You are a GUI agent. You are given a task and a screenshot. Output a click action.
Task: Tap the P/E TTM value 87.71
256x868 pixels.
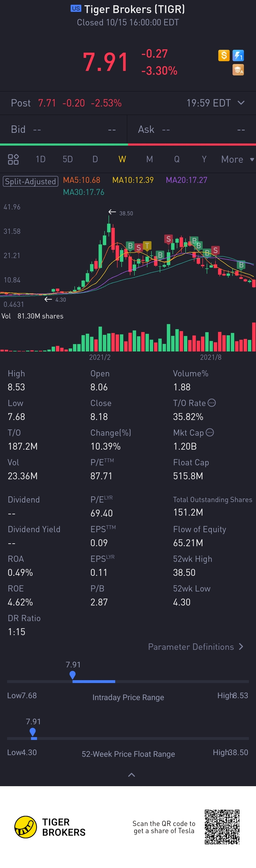pos(101,476)
